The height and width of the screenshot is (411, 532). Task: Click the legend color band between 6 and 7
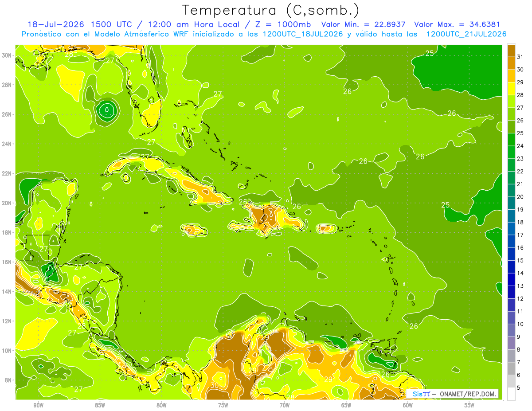511,369
